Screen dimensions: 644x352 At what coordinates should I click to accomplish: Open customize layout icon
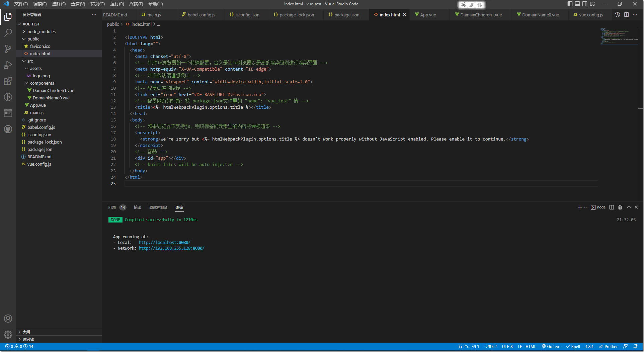click(592, 4)
